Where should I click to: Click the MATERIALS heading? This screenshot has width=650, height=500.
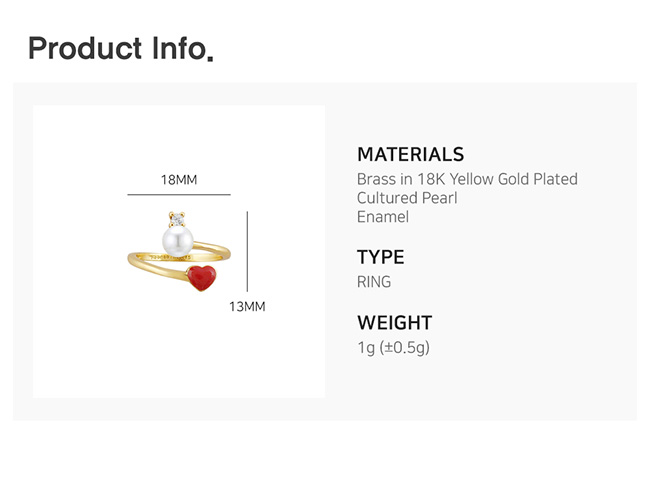click(x=410, y=155)
